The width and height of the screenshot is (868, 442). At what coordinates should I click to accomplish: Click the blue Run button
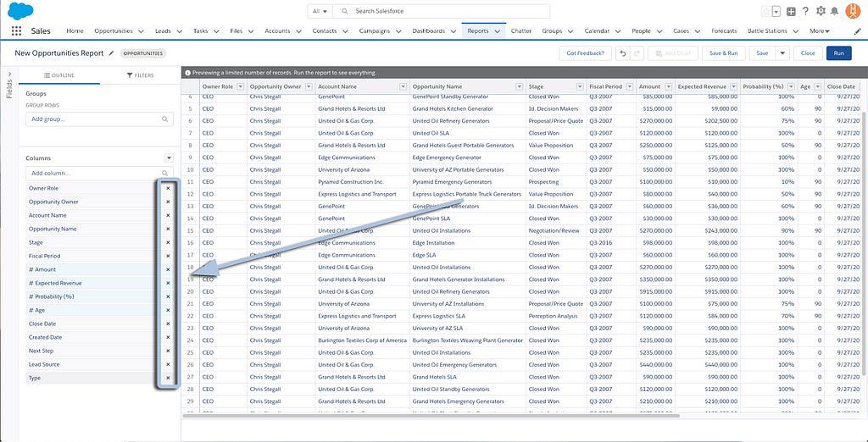pyautogui.click(x=838, y=53)
